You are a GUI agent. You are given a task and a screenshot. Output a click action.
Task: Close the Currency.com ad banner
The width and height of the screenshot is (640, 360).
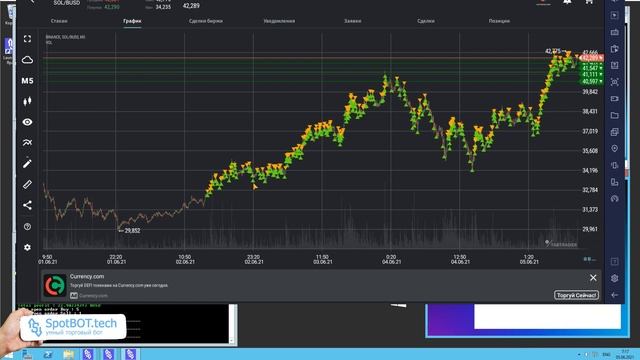(x=593, y=278)
